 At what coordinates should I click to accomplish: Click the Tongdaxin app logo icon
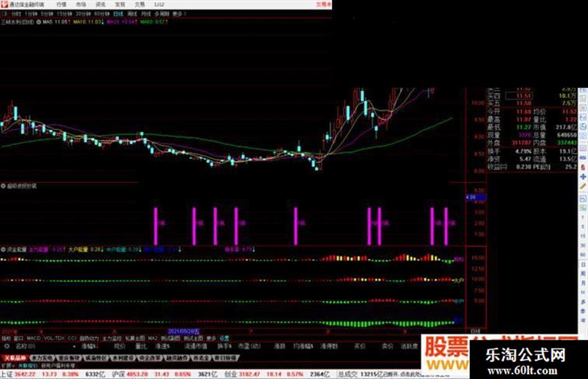pyautogui.click(x=4, y=4)
